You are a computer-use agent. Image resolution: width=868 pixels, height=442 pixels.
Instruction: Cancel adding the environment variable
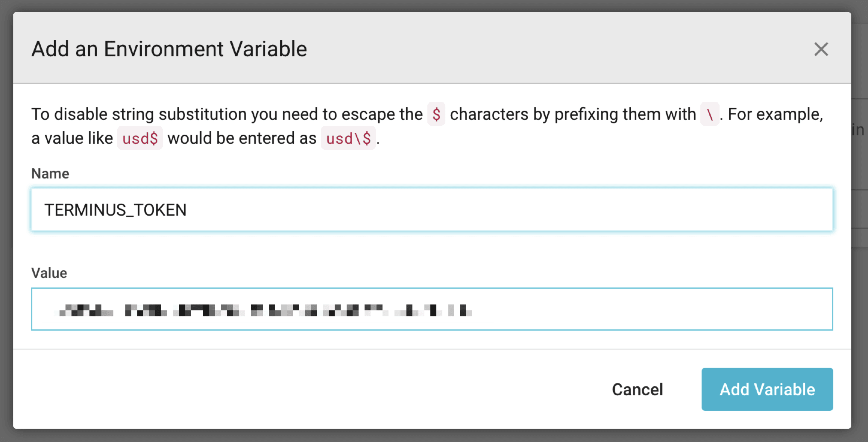tap(637, 389)
